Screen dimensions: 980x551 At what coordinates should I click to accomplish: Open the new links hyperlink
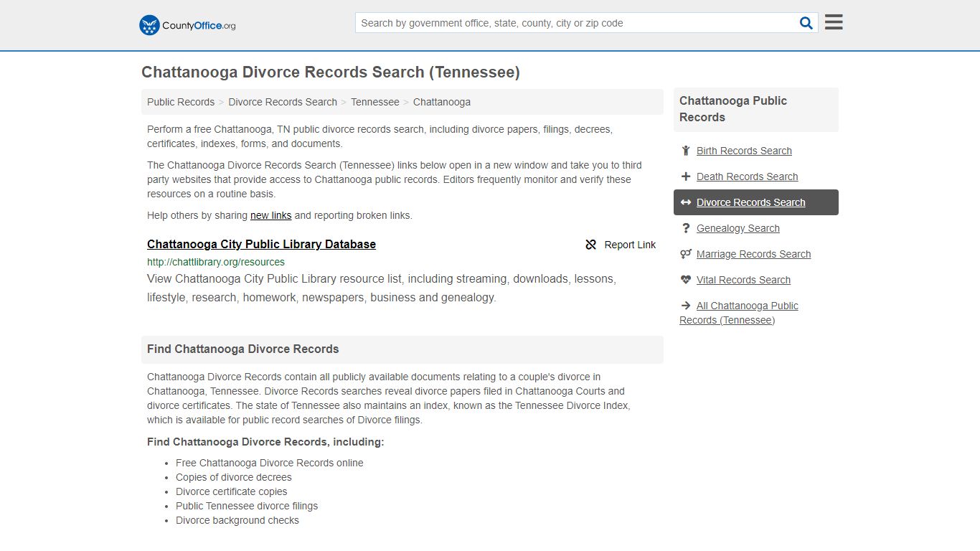pos(270,215)
